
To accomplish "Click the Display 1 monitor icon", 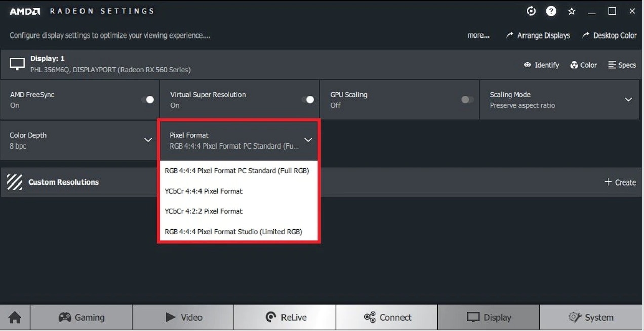I will pyautogui.click(x=17, y=64).
